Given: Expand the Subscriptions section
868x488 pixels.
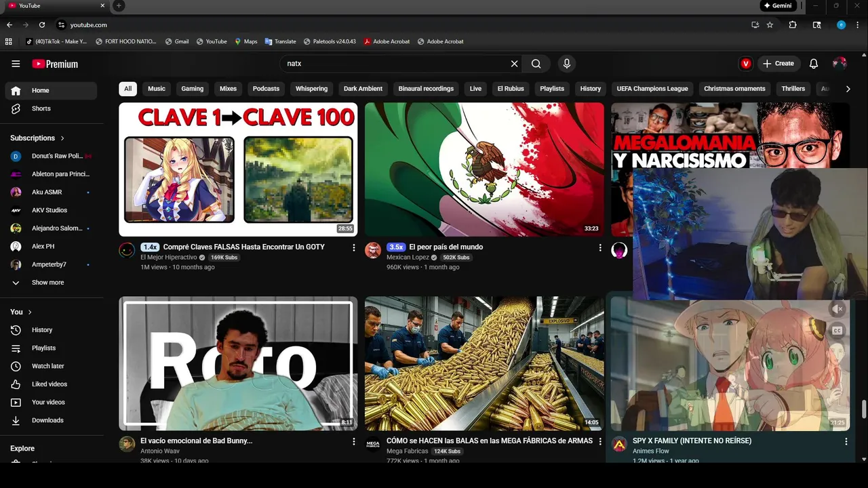Looking at the screenshot, I should coord(37,138).
